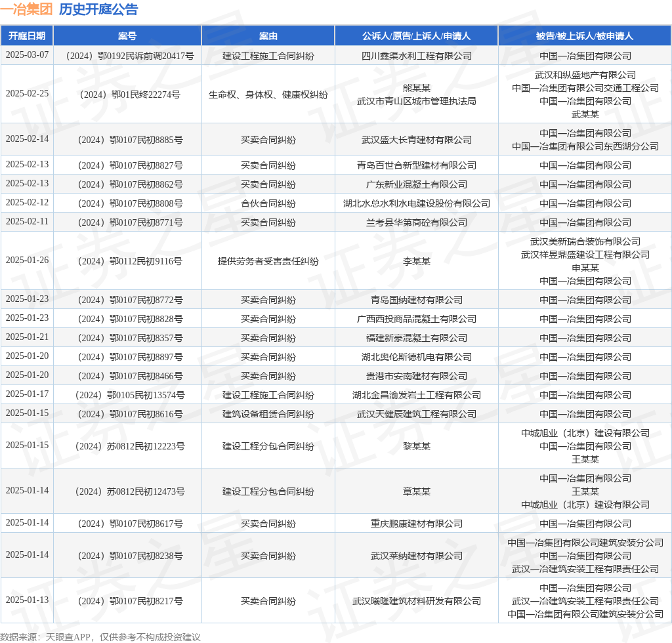Click 重庆鹏康建材有限公司 cell

(x=416, y=524)
